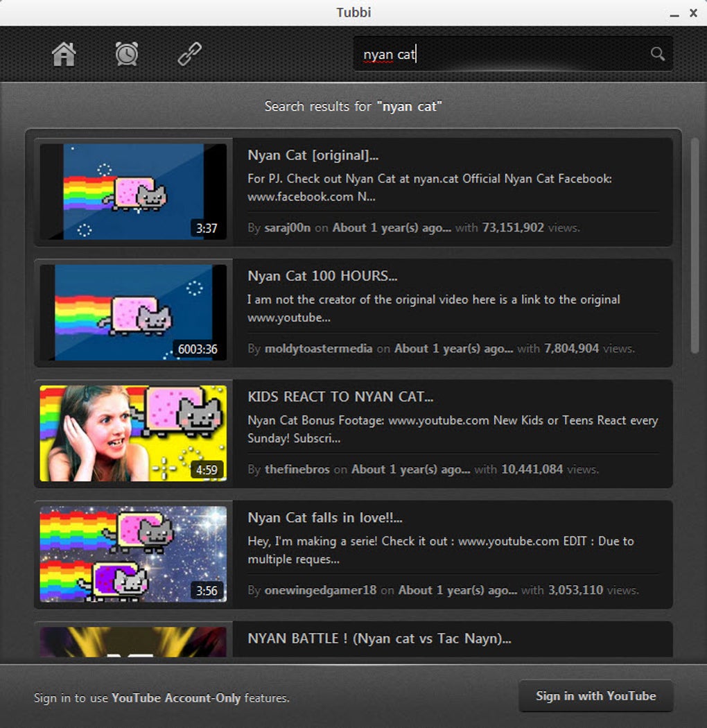Image resolution: width=707 pixels, height=728 pixels.
Task: Open NYAN BATTLE video thumbnail
Action: click(x=133, y=641)
